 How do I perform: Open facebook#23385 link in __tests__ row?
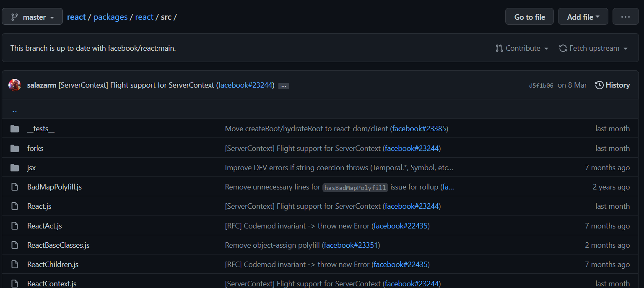tap(419, 129)
